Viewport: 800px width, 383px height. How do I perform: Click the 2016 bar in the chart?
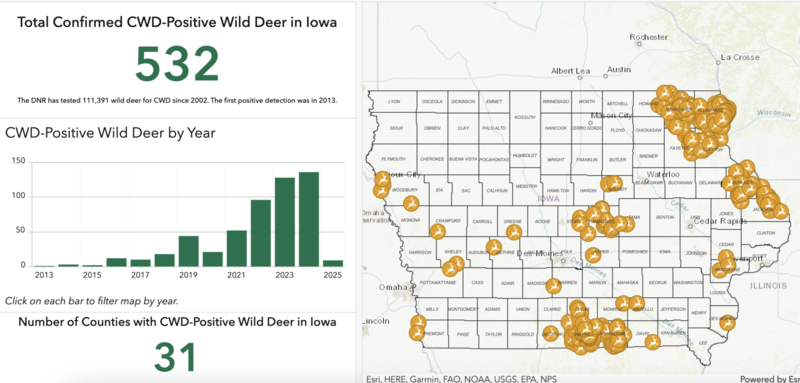click(116, 262)
